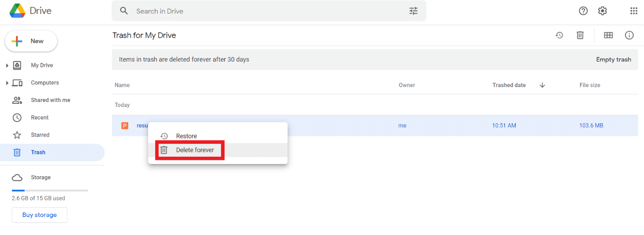Click the file size 103.6 MB

click(x=591, y=126)
